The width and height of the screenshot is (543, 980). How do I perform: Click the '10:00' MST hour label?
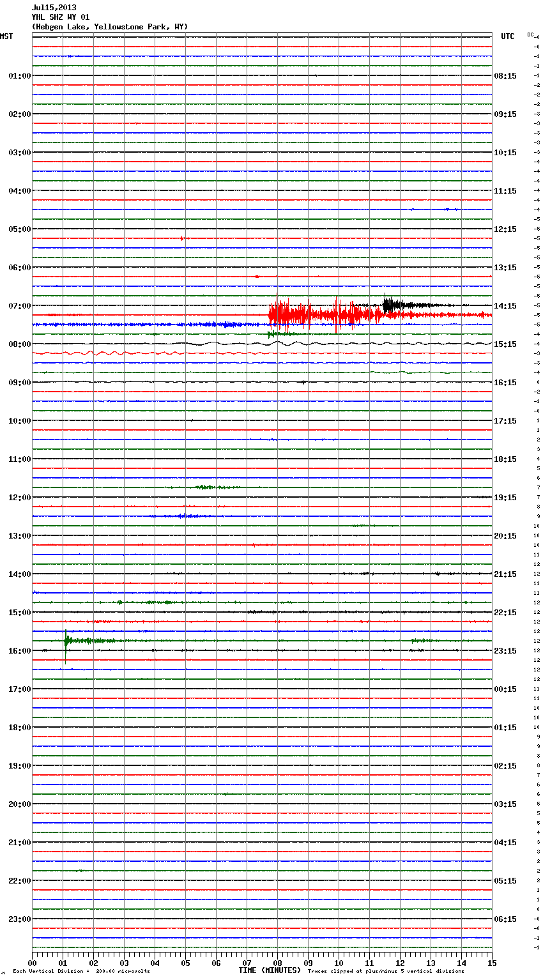pos(20,421)
